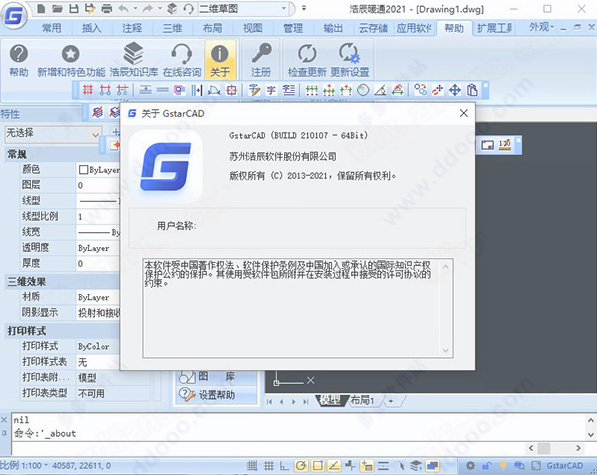Click the 关于 (About) info icon
The height and width of the screenshot is (475, 597).
(x=220, y=60)
